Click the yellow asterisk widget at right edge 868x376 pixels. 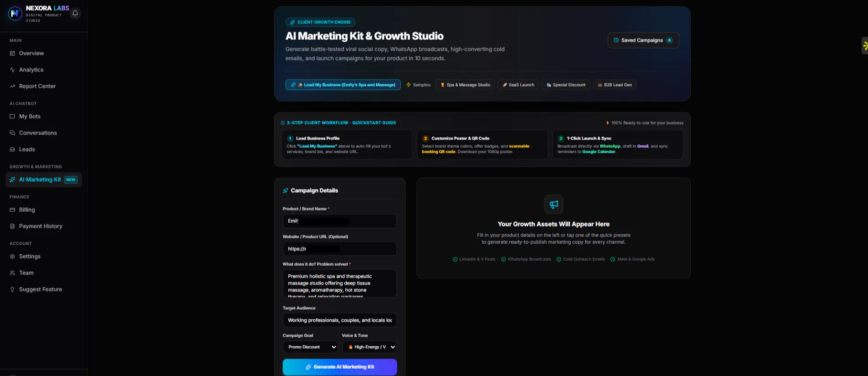point(865,45)
